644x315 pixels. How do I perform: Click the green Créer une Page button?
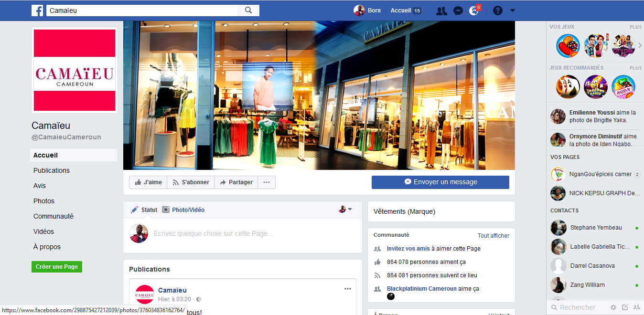tap(57, 267)
